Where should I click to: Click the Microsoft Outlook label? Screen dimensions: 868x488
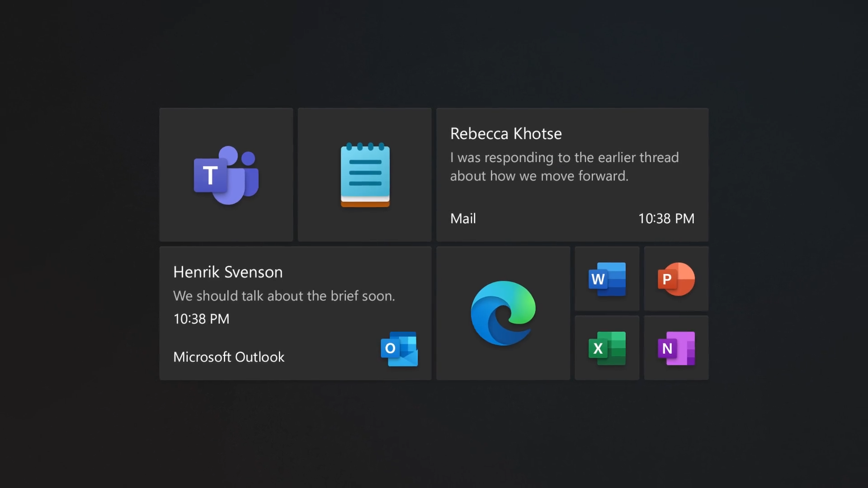pos(229,357)
